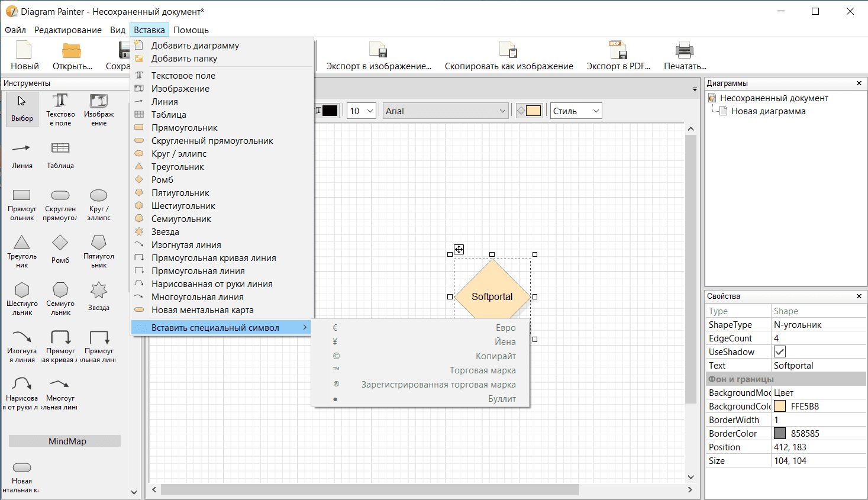This screenshot has height=500, width=868.
Task: Open the Вид menu
Action: click(x=118, y=30)
